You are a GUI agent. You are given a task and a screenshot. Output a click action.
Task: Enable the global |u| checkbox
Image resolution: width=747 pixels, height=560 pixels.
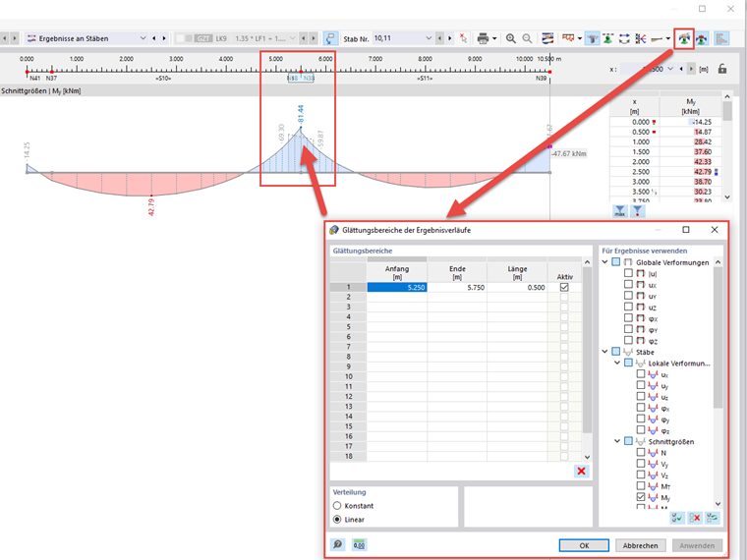pyautogui.click(x=628, y=273)
